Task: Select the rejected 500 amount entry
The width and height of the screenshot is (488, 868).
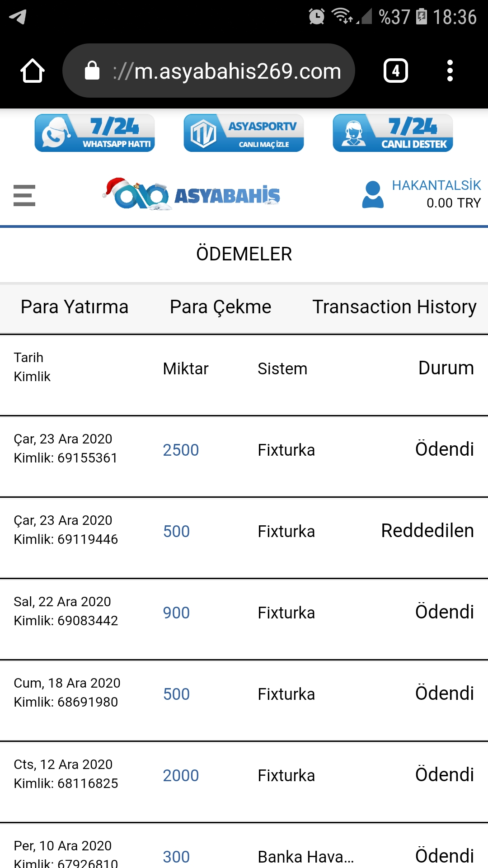Action: (176, 532)
